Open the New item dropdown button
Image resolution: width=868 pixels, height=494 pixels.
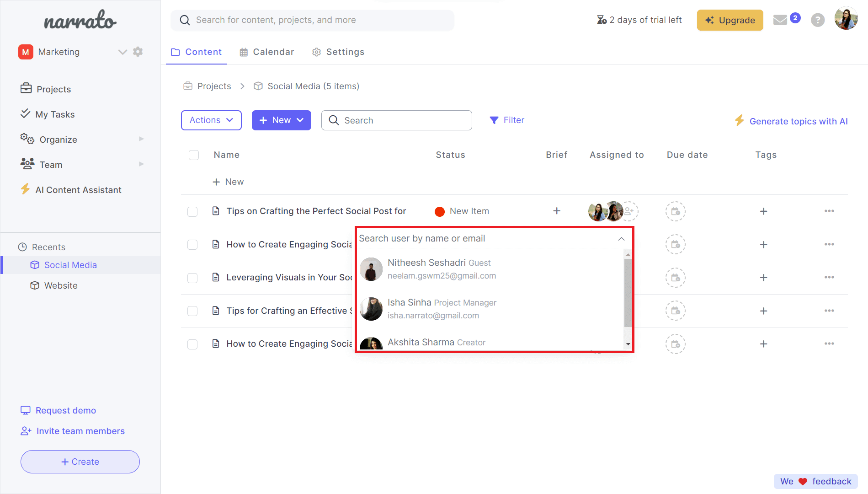click(x=282, y=120)
